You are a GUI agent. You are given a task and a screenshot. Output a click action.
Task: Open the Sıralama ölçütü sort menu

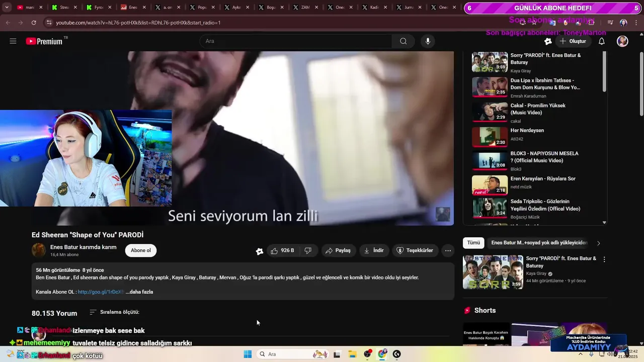(114, 312)
